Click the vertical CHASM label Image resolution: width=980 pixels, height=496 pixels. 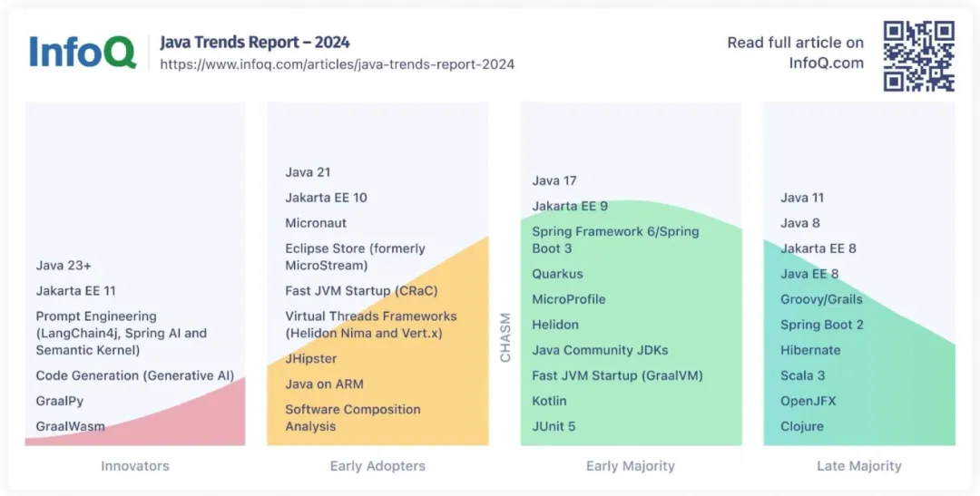[x=506, y=337]
